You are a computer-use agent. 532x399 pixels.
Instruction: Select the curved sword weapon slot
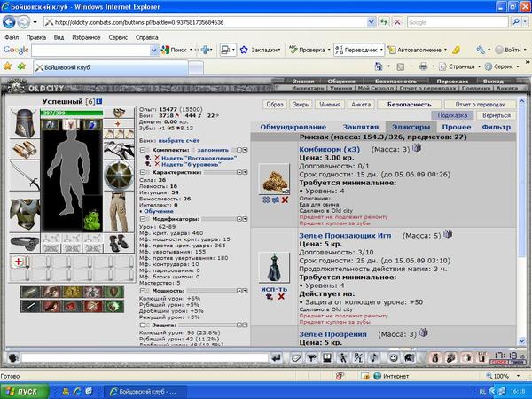coord(25,176)
